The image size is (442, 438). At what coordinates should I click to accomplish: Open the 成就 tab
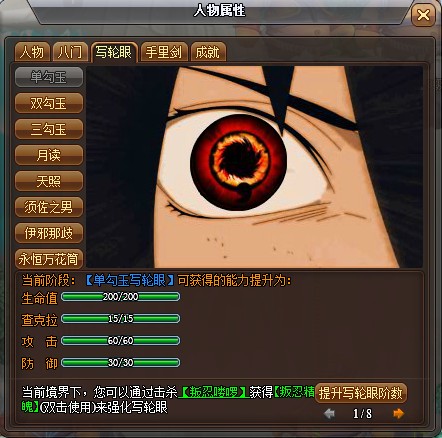[x=208, y=52]
